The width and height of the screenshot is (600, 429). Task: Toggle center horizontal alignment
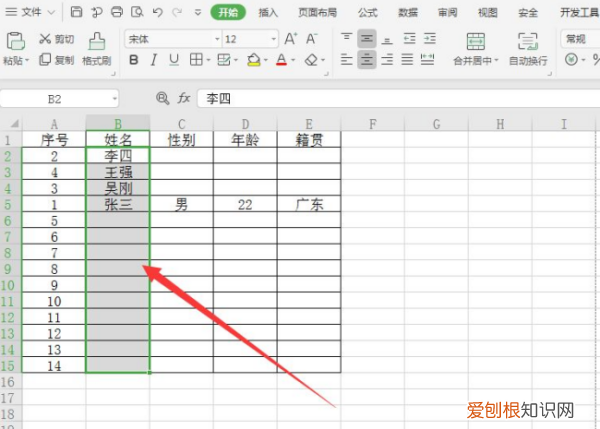[367, 60]
